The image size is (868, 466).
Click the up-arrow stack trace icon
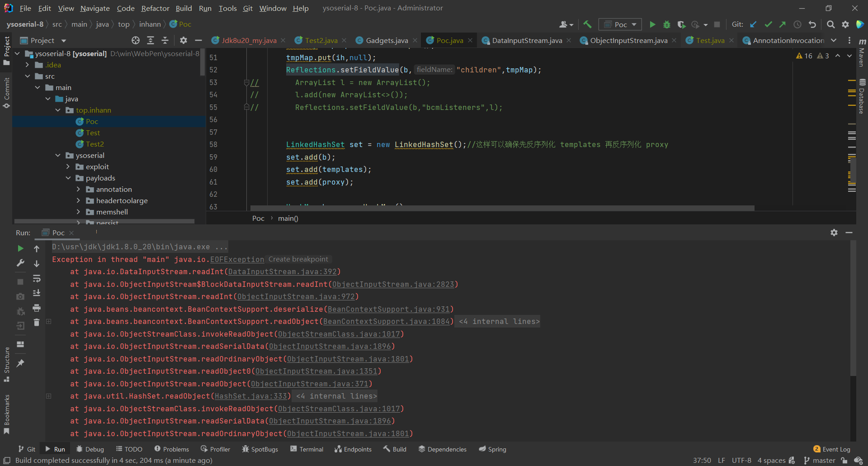(x=37, y=248)
